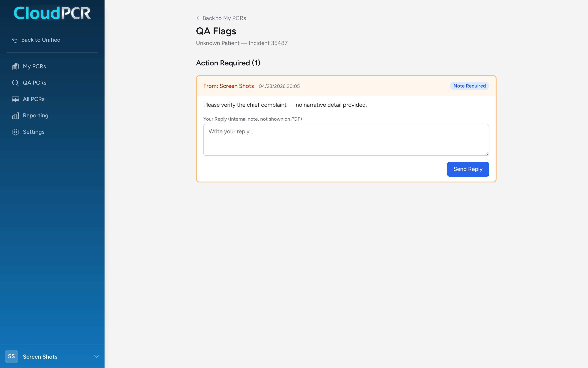
Task: Click the Settings gear icon
Action: click(x=15, y=132)
